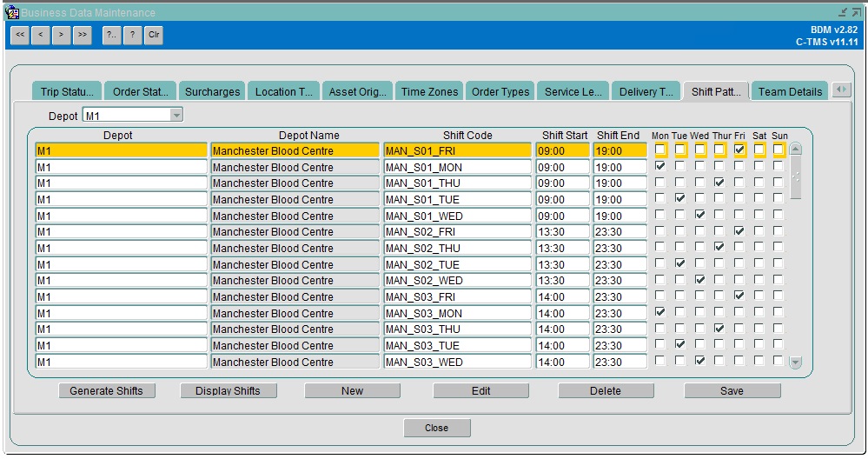Viewport: 868px width, 459px height.
Task: Click the execute query ? toolbar button
Action: [133, 35]
